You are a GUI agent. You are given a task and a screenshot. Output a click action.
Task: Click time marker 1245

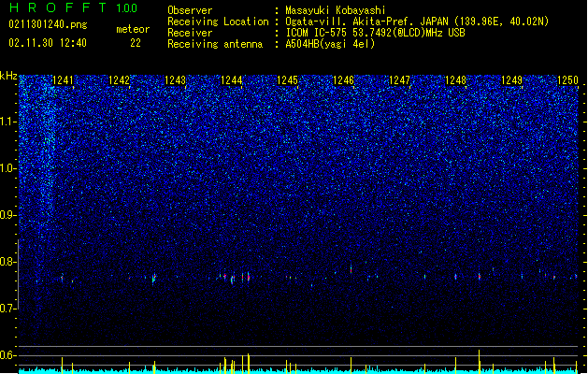point(287,80)
